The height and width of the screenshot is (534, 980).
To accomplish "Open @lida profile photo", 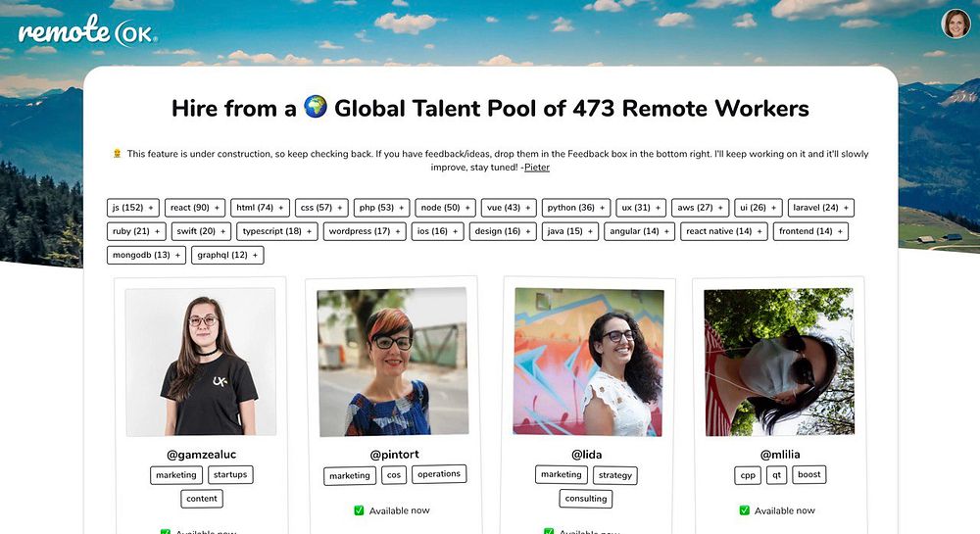I will coord(588,362).
